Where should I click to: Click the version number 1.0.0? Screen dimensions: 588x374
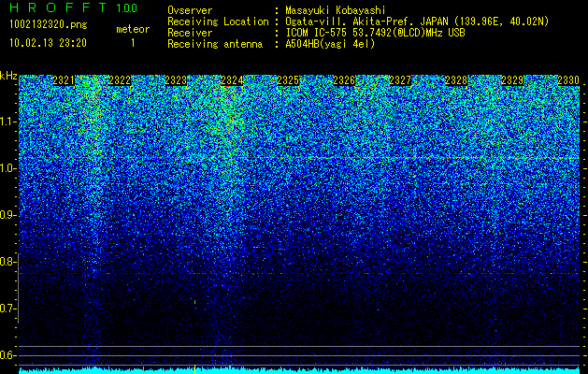[126, 7]
